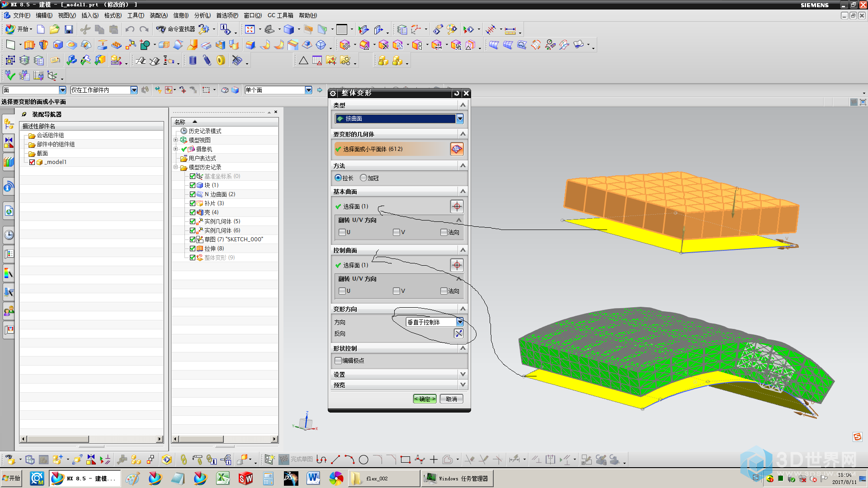The width and height of the screenshot is (868, 488).
Task: Open the 仅在工作部件内 scope dropdown
Action: [x=134, y=90]
